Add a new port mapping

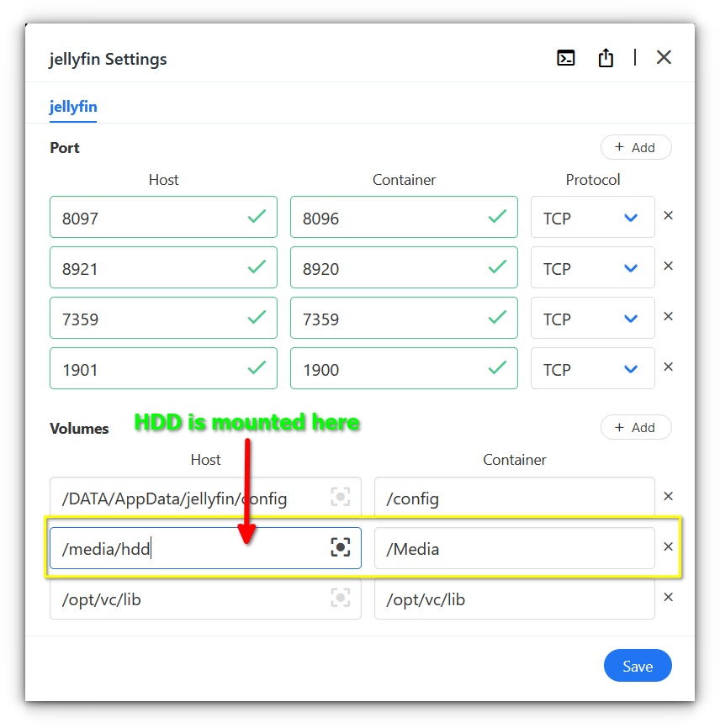coord(636,147)
